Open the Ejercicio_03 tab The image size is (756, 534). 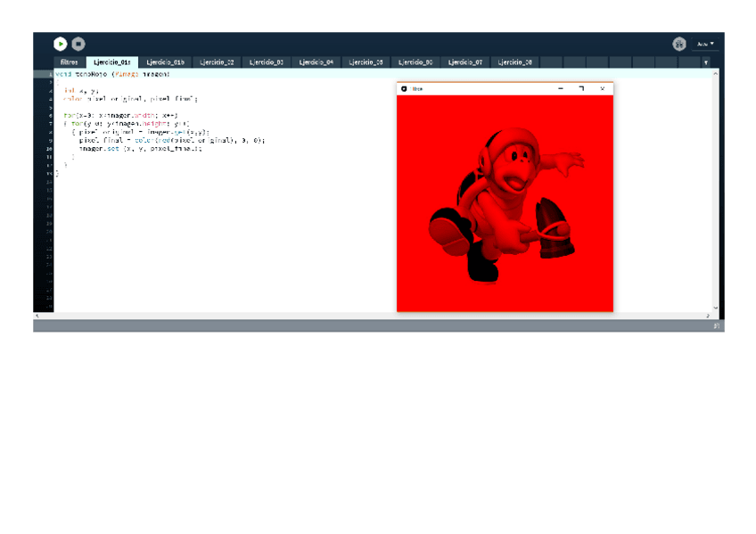click(267, 62)
